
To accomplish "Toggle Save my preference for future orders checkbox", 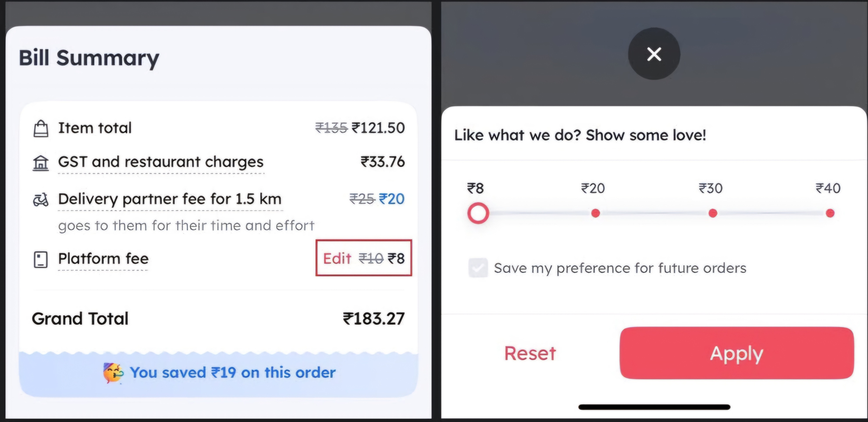I will (x=478, y=268).
